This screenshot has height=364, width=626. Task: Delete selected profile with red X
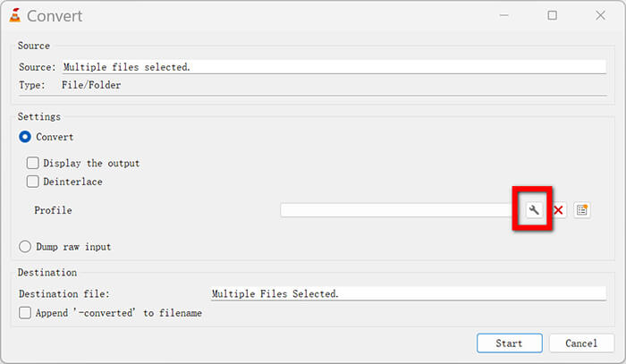(558, 210)
